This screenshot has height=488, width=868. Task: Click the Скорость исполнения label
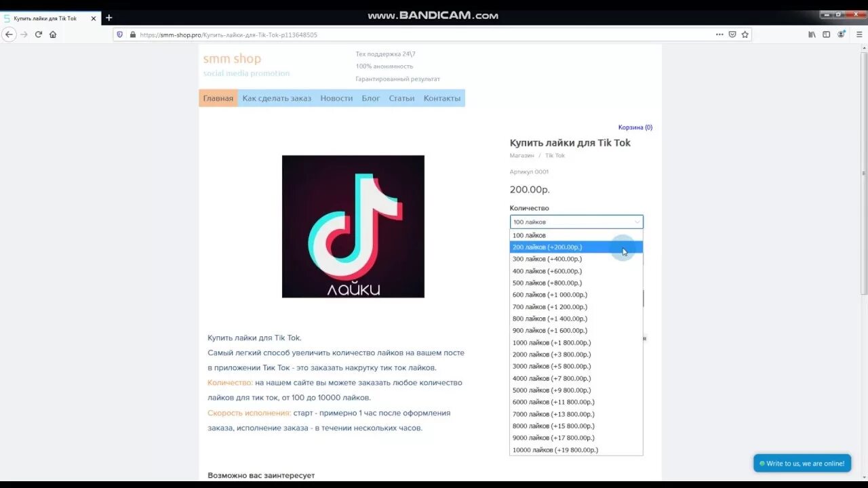click(x=250, y=413)
